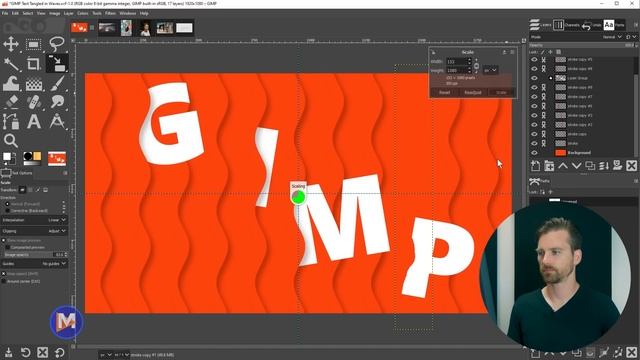Add a mask to the layer
This screenshot has height=360, width=640.
[618, 166]
